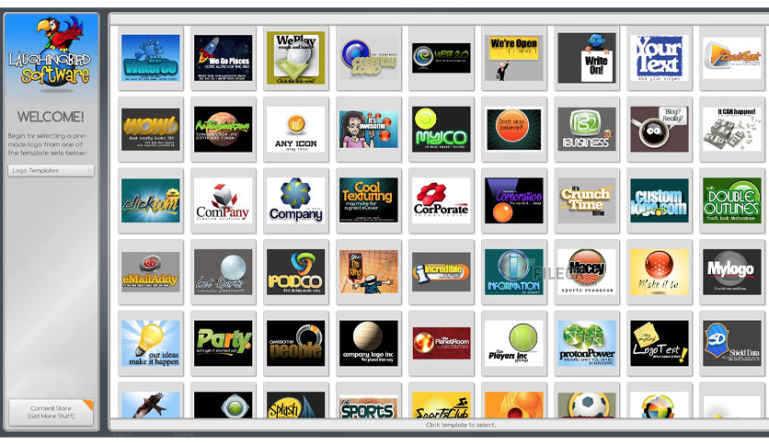This screenshot has height=445, width=769.
Task: Choose the 'Crunch Time' template
Action: pos(586,200)
